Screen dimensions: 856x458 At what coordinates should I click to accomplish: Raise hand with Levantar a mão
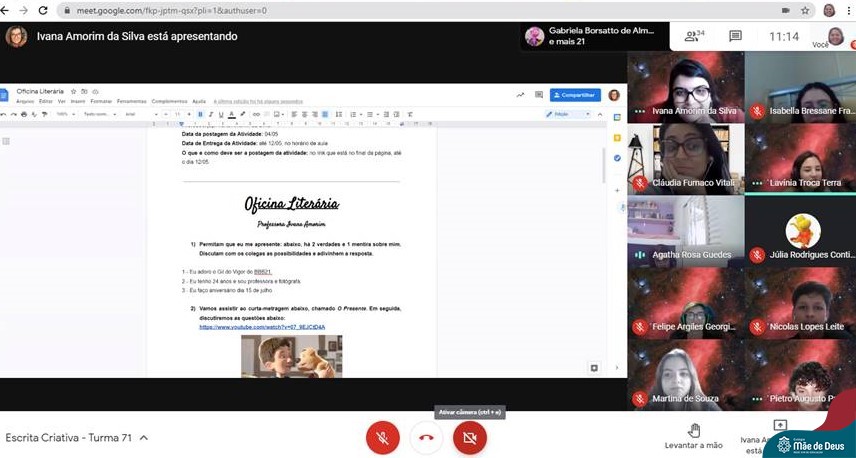point(692,432)
